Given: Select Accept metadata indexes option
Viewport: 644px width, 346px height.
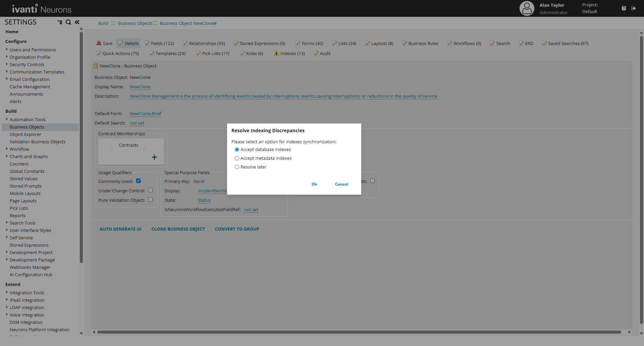Looking at the screenshot, I should [237, 158].
